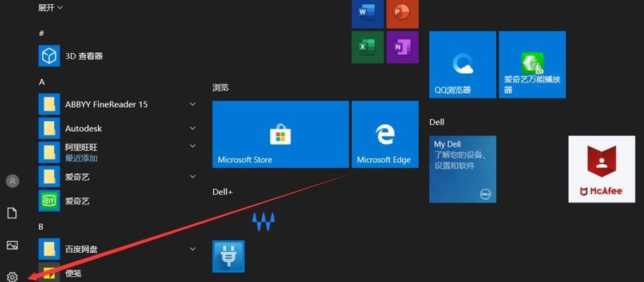Open the power plug tile
644x282 pixels.
(228, 257)
